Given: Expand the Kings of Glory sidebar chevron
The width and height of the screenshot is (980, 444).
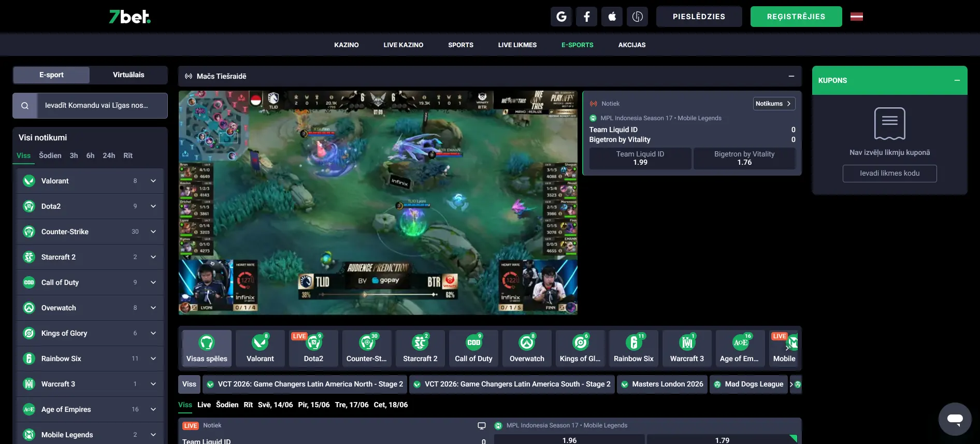Looking at the screenshot, I should 153,333.
